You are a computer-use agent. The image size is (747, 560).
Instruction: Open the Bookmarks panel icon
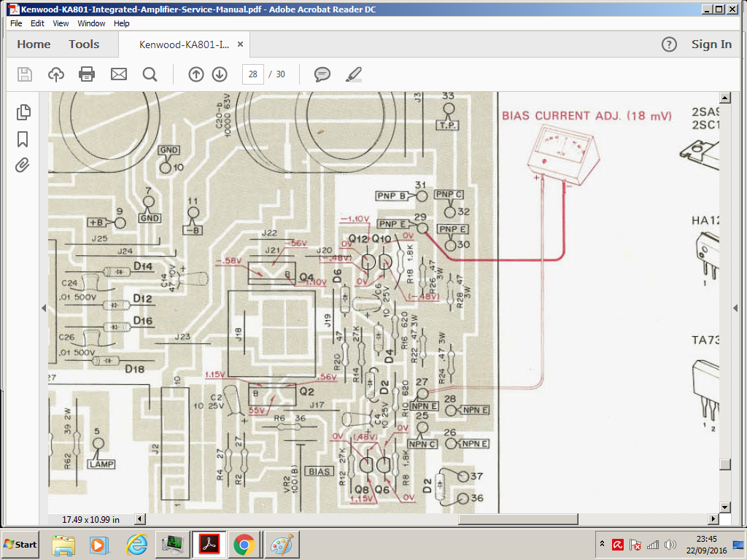click(23, 139)
